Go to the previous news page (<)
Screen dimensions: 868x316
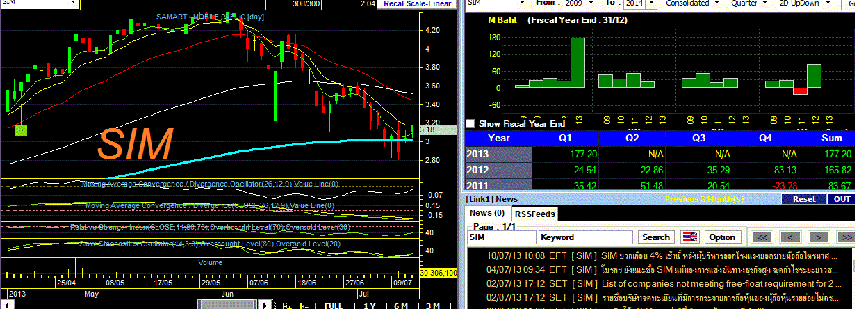coord(790,237)
